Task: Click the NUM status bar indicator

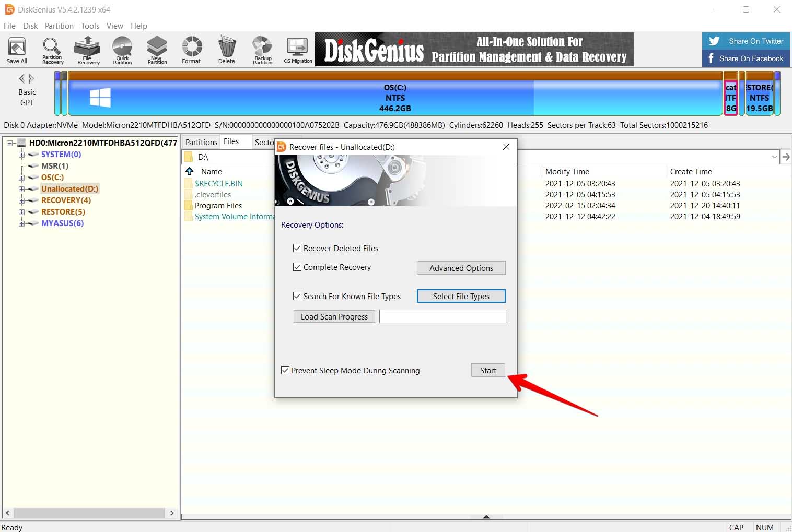Action: pyautogui.click(x=765, y=527)
